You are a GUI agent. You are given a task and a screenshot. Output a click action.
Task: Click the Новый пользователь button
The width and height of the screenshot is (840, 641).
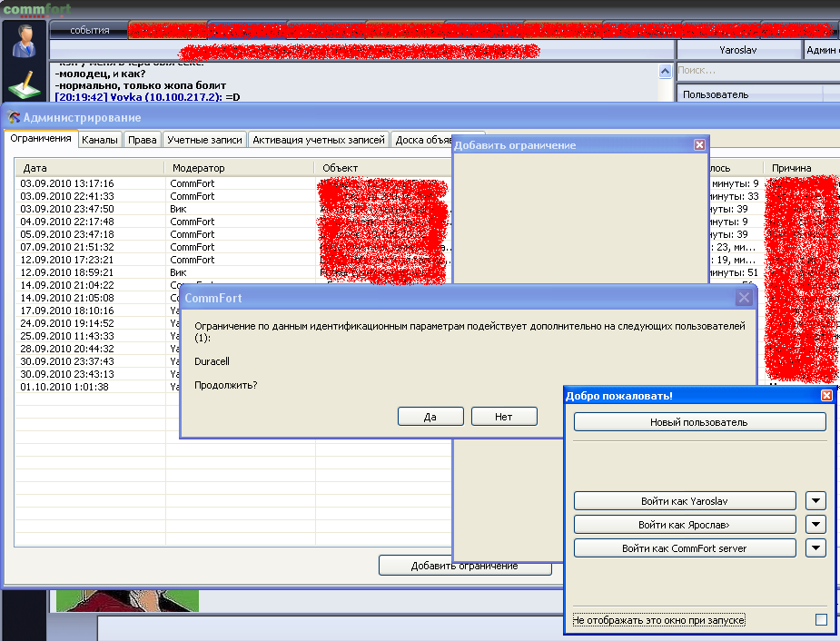click(699, 422)
